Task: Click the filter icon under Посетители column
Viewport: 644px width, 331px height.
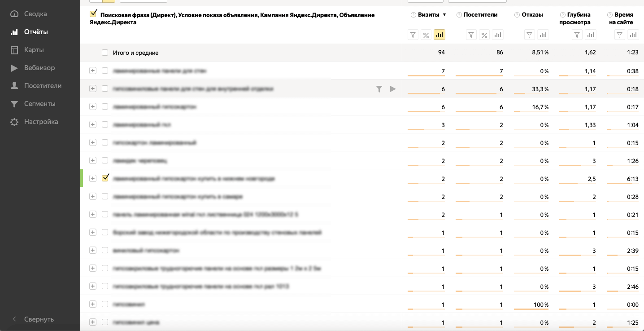Action: click(471, 35)
